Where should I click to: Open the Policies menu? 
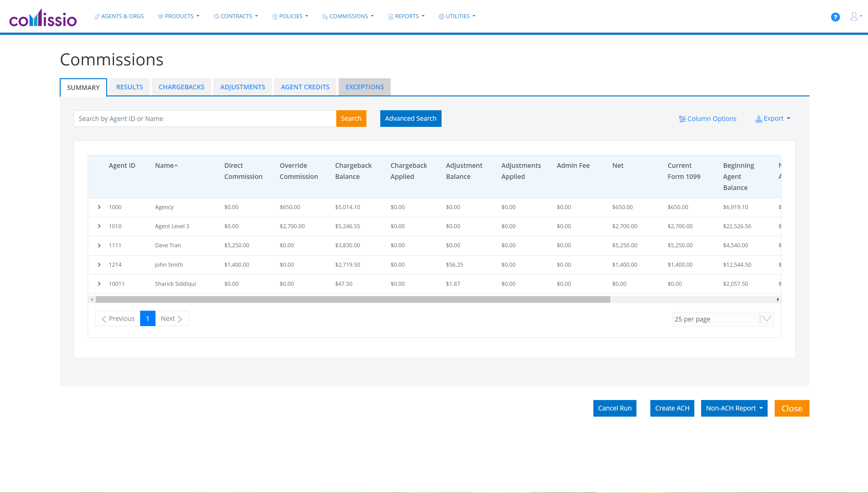point(290,16)
